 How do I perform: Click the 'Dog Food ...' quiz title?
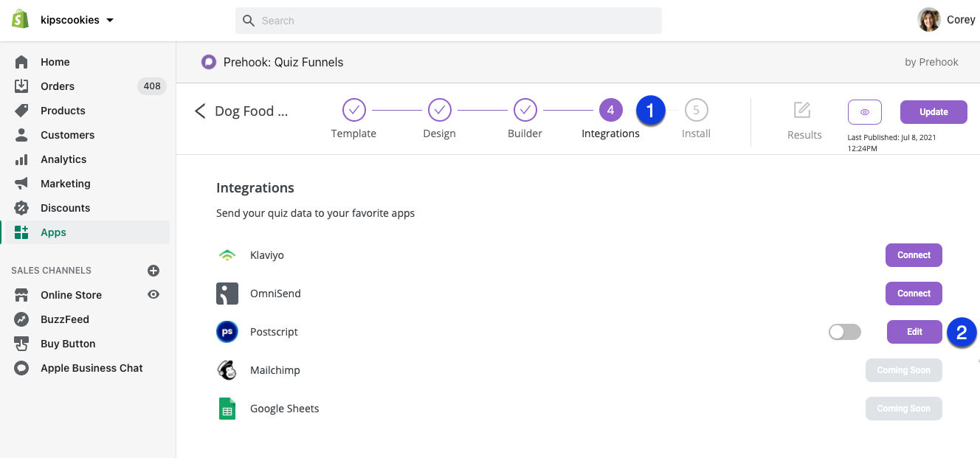pyautogui.click(x=252, y=111)
